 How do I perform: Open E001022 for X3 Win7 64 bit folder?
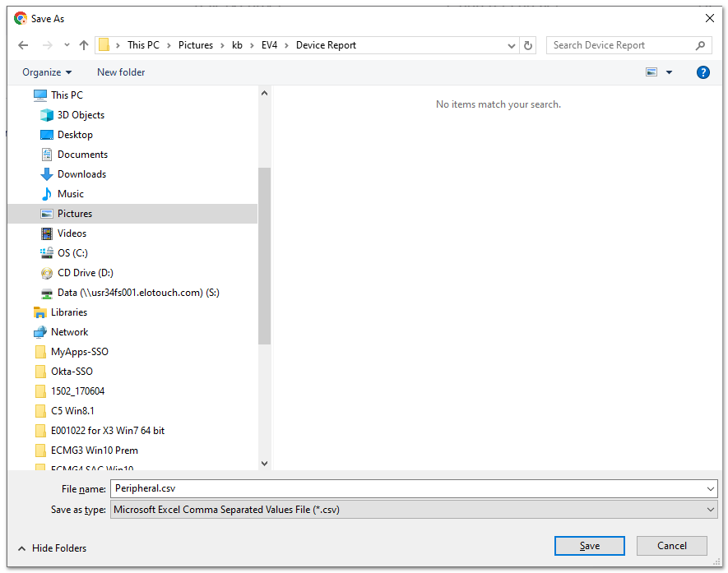(108, 431)
